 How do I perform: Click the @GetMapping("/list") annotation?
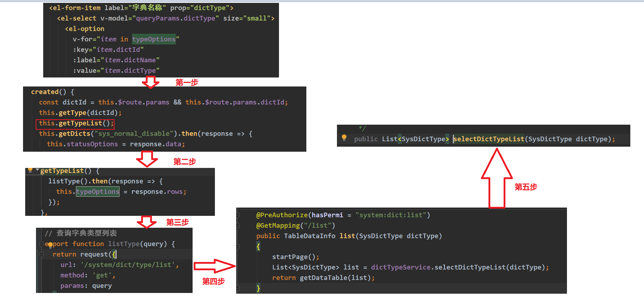[296, 225]
